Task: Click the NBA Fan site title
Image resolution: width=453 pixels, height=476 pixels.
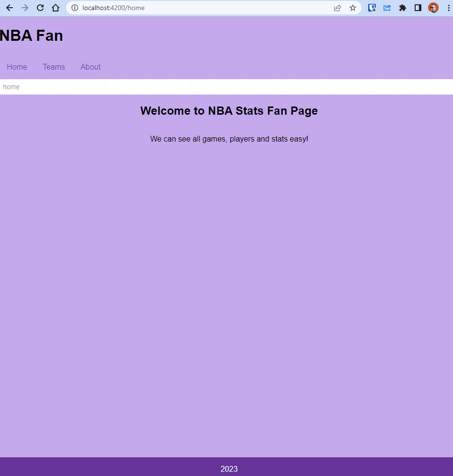Action: tap(32, 36)
